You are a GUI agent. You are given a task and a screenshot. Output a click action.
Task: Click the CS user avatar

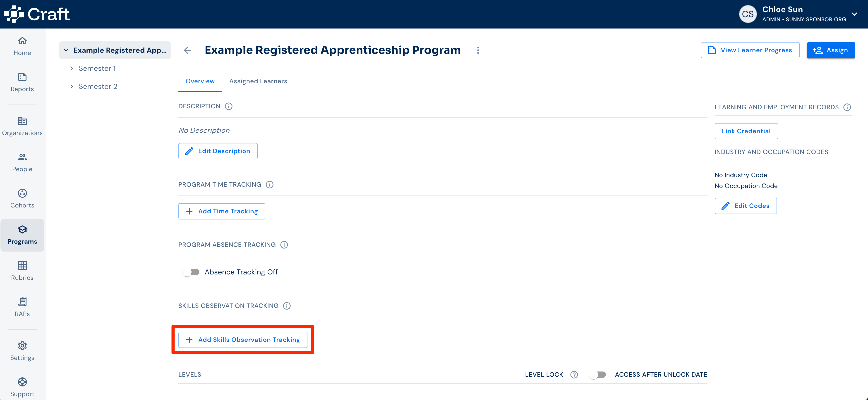748,14
